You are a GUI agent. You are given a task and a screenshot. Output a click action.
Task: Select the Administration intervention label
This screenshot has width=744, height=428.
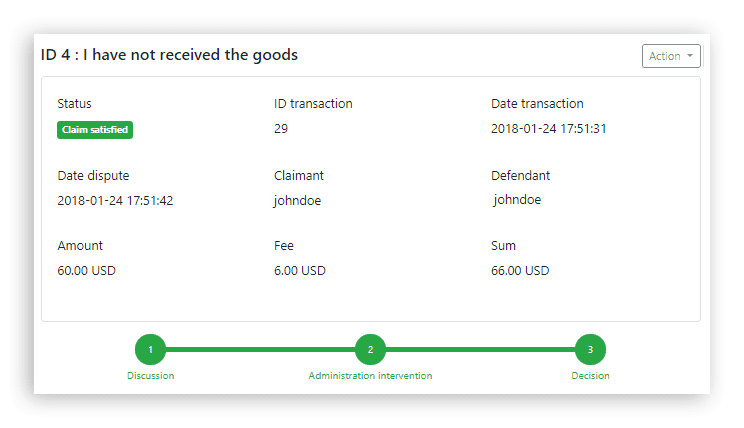[x=370, y=376]
